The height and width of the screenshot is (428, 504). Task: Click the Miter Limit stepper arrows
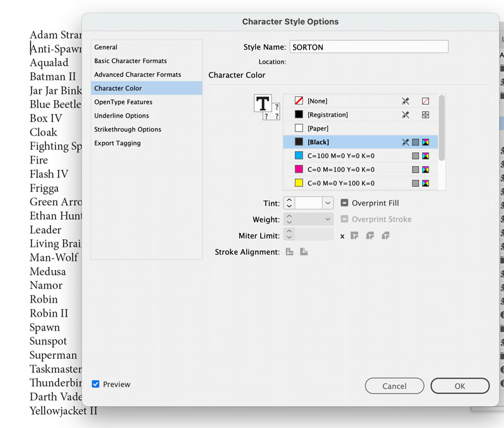(289, 234)
